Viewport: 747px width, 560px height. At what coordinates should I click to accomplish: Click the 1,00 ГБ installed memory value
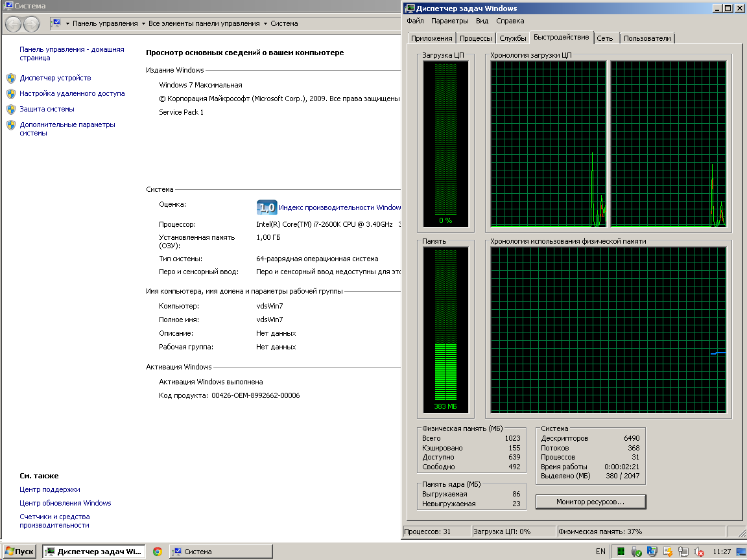pyautogui.click(x=268, y=237)
